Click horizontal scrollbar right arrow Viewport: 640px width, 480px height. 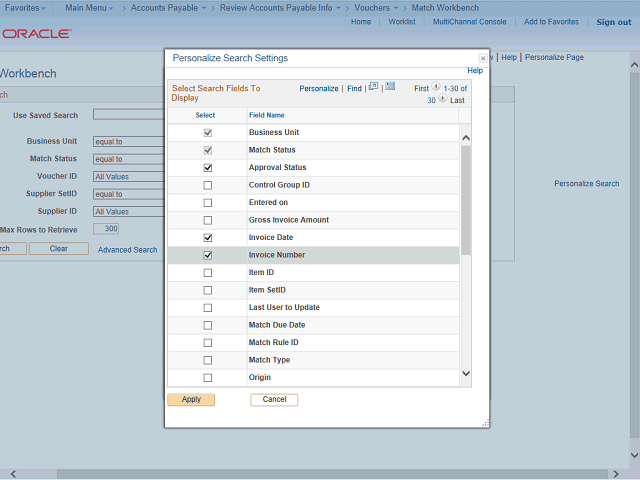[616, 474]
